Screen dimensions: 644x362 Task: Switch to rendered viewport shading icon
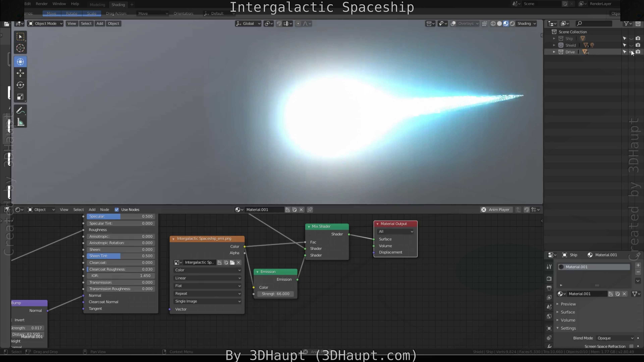[512, 23]
